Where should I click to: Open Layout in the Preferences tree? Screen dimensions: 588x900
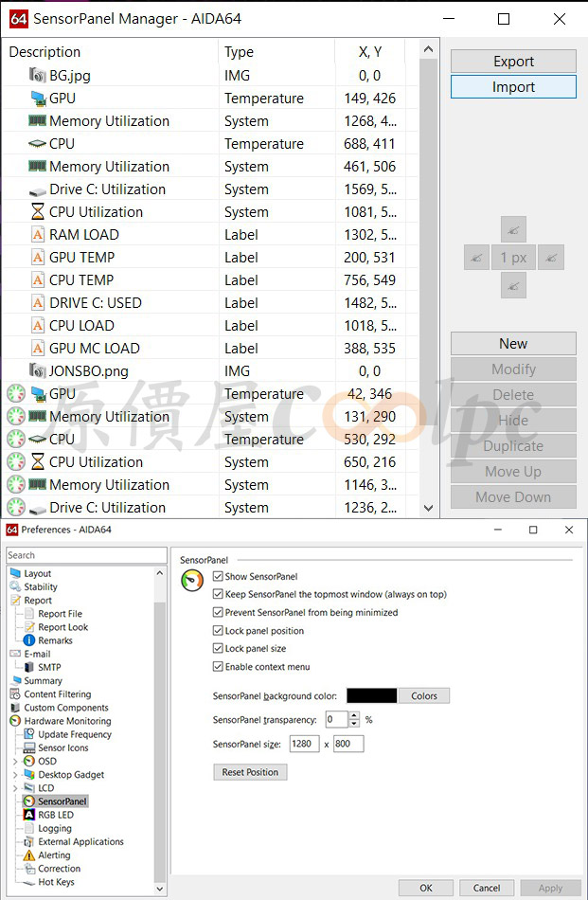coord(37,573)
